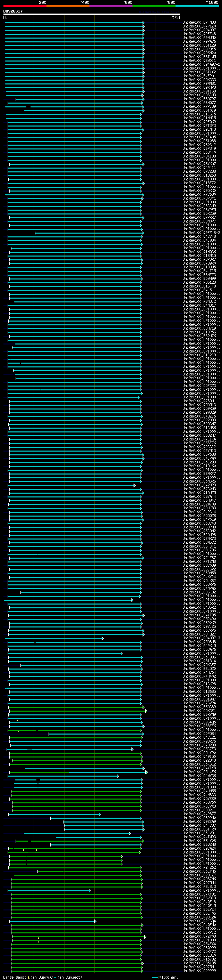Select the UniRef100_B3LGL0 label
Screen dimensions: 222x980
click(199, 955)
